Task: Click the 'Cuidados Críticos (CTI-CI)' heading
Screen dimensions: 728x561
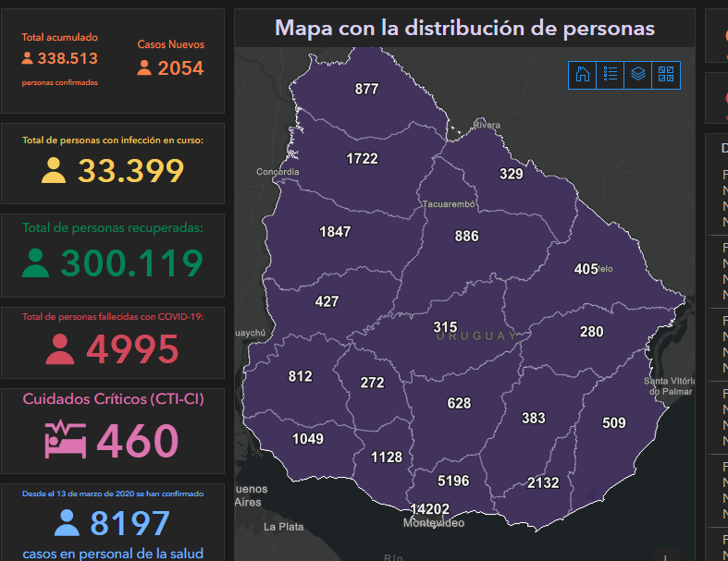Action: pyautogui.click(x=113, y=399)
